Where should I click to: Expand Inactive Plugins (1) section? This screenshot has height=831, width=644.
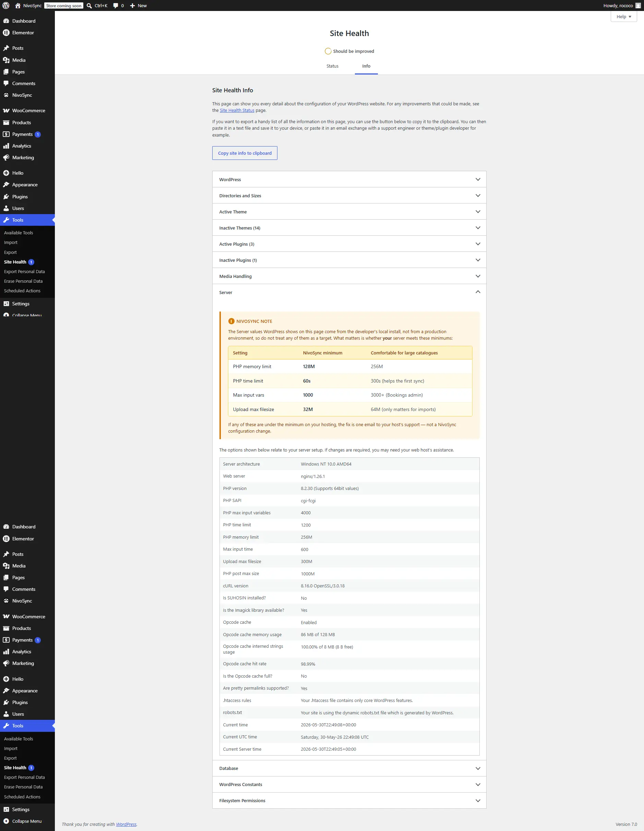point(349,260)
